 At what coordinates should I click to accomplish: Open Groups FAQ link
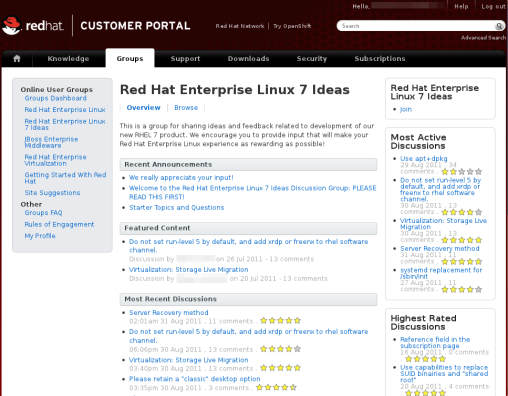(x=43, y=213)
